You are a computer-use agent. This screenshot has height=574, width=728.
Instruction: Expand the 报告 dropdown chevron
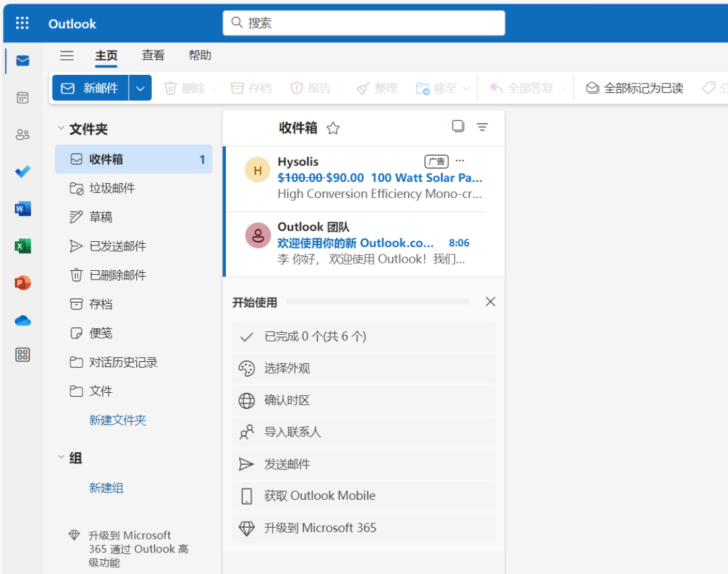341,88
